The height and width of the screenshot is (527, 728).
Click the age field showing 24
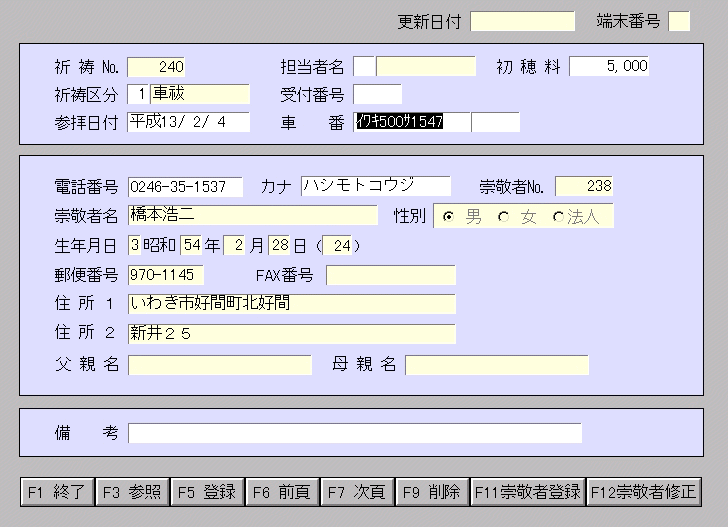(338, 245)
